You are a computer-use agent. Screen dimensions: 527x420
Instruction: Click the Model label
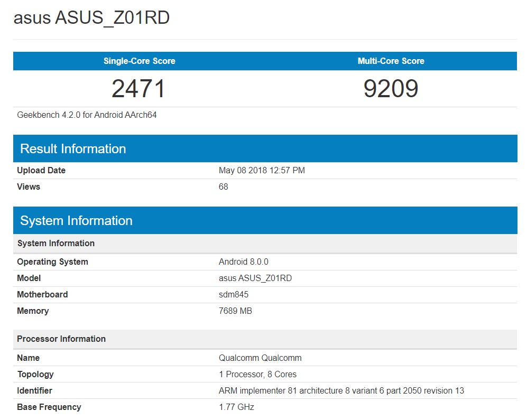coord(29,278)
